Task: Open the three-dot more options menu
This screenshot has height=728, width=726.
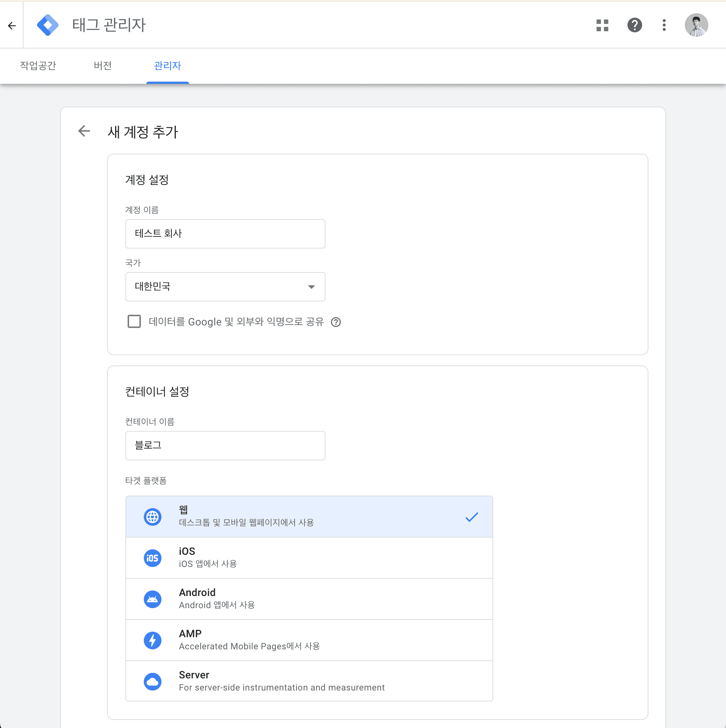Action: click(664, 25)
